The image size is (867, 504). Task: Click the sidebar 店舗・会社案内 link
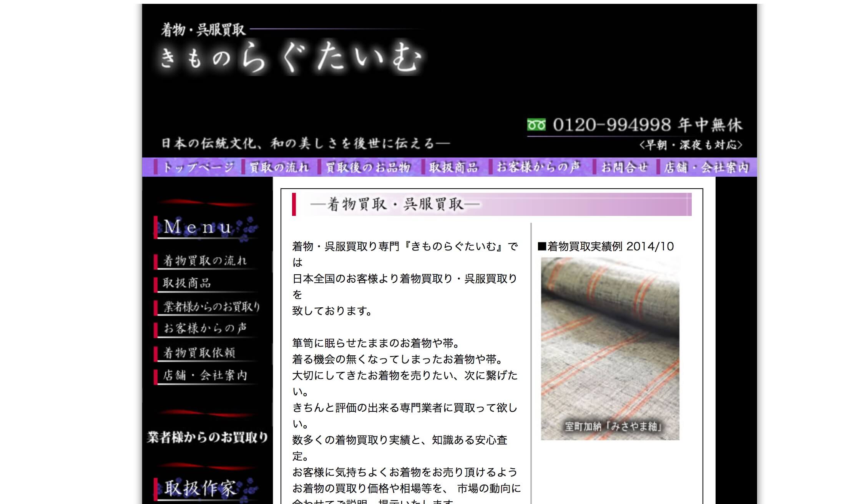coord(205,375)
